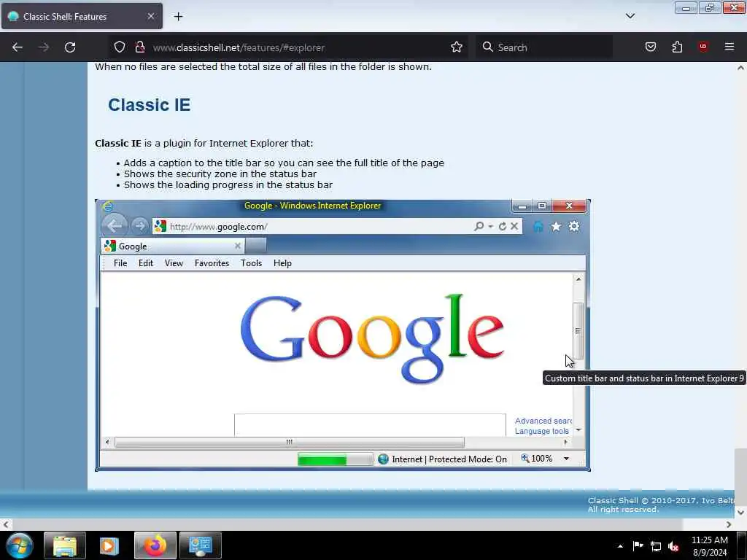Open the control panel taskbar icon

pyautogui.click(x=201, y=545)
